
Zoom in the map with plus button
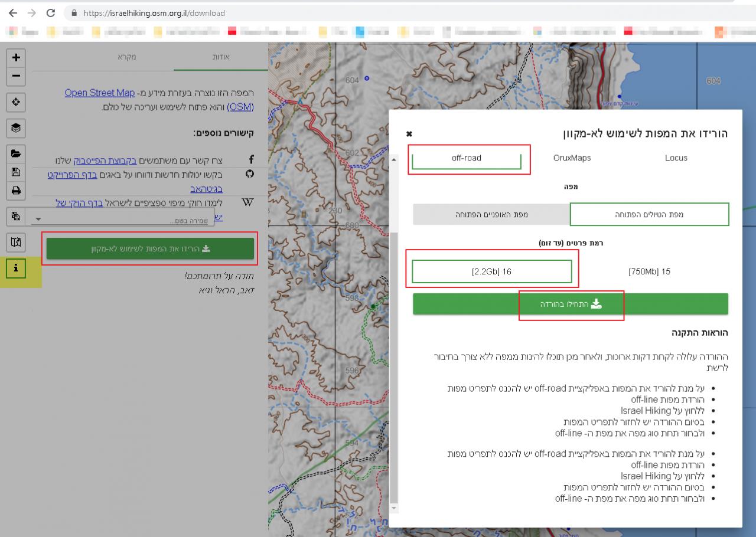click(x=16, y=57)
